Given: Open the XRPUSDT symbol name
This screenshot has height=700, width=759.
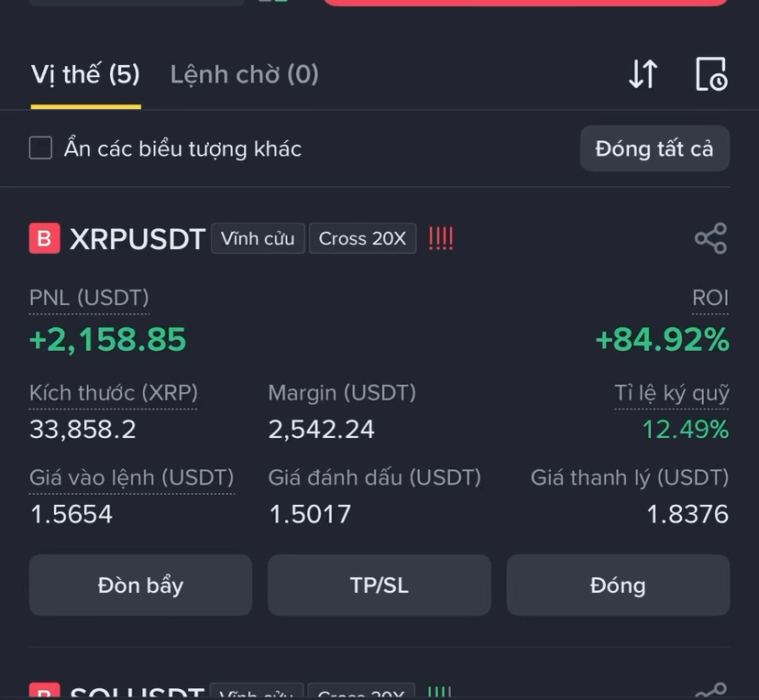Looking at the screenshot, I should click(137, 238).
